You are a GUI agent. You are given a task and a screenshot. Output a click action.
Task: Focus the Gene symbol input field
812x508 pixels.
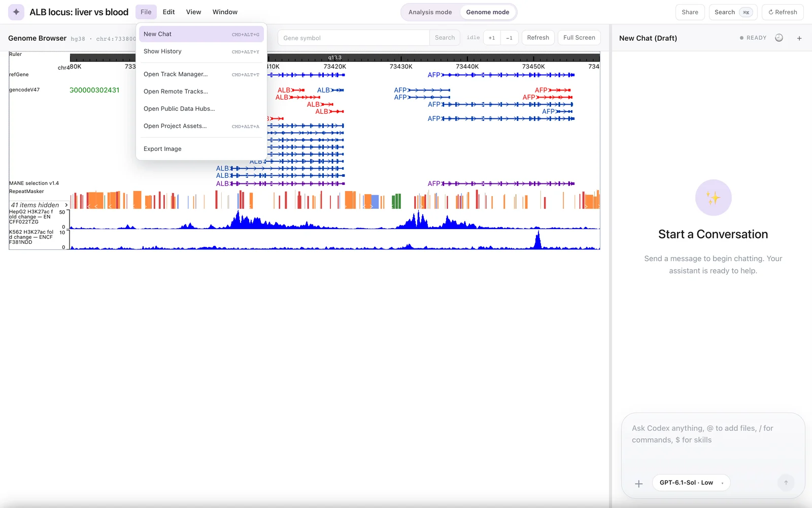[x=353, y=38]
